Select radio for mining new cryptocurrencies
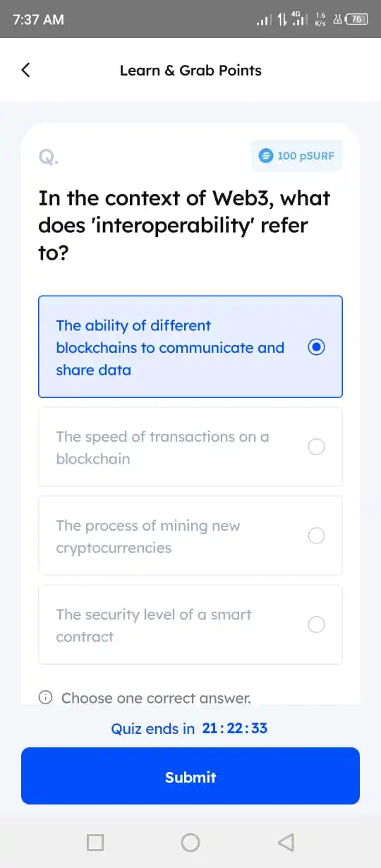 tap(317, 536)
